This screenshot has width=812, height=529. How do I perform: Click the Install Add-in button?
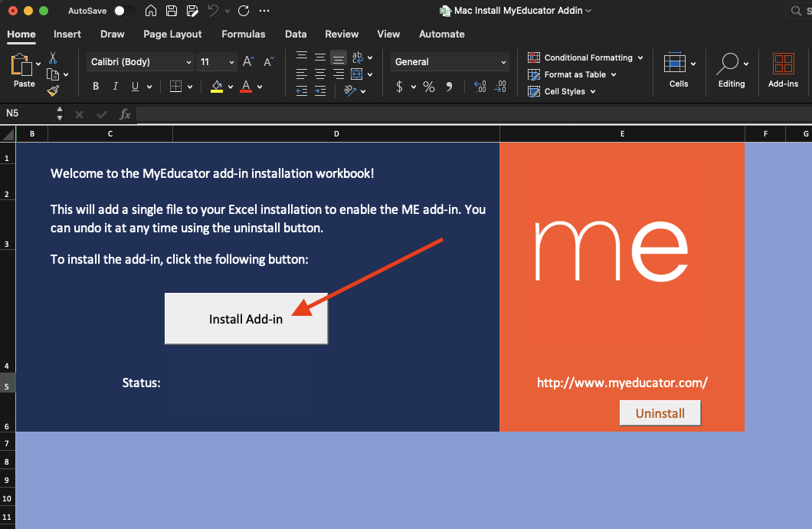coord(246,319)
